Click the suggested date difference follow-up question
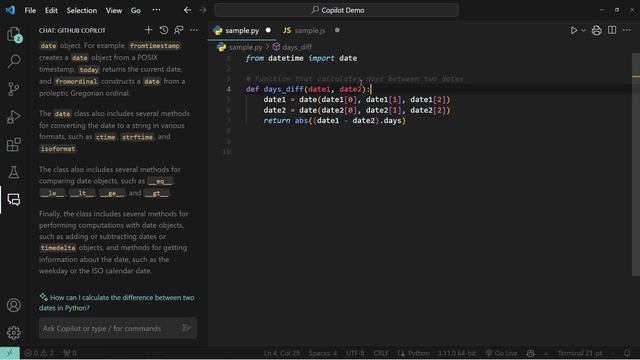 pos(117,302)
